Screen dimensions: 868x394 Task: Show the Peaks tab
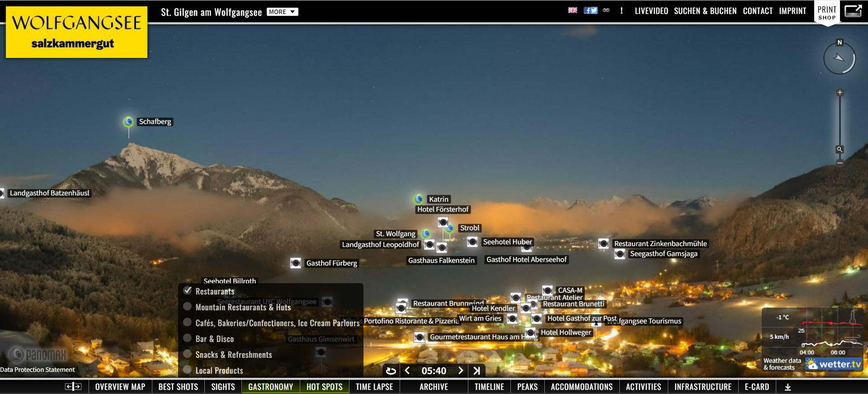(x=528, y=387)
